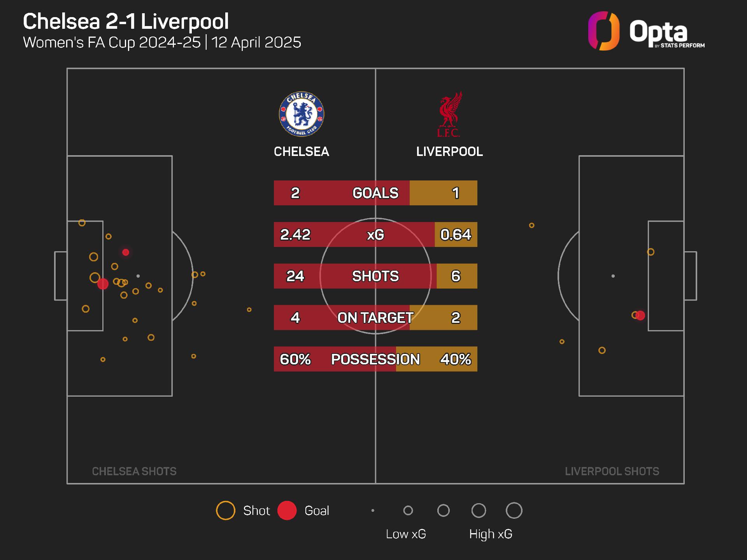Viewport: 747px width, 560px height.
Task: Click the Liverpool xG value 0.64
Action: point(456,234)
